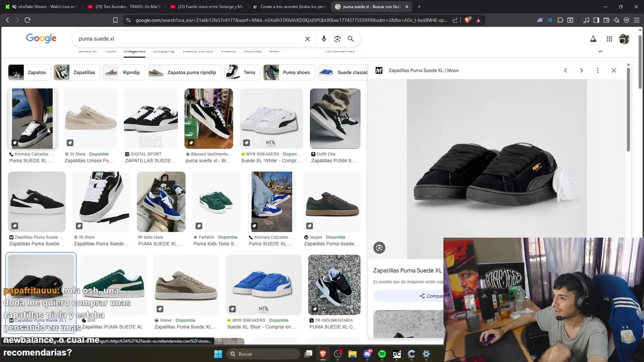Open a new browser tab

[419, 7]
